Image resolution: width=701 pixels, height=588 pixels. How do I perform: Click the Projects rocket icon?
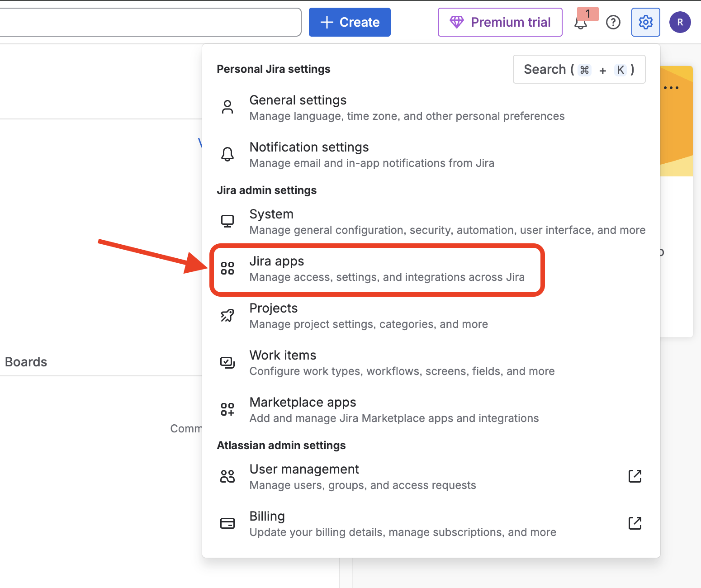[x=227, y=315]
